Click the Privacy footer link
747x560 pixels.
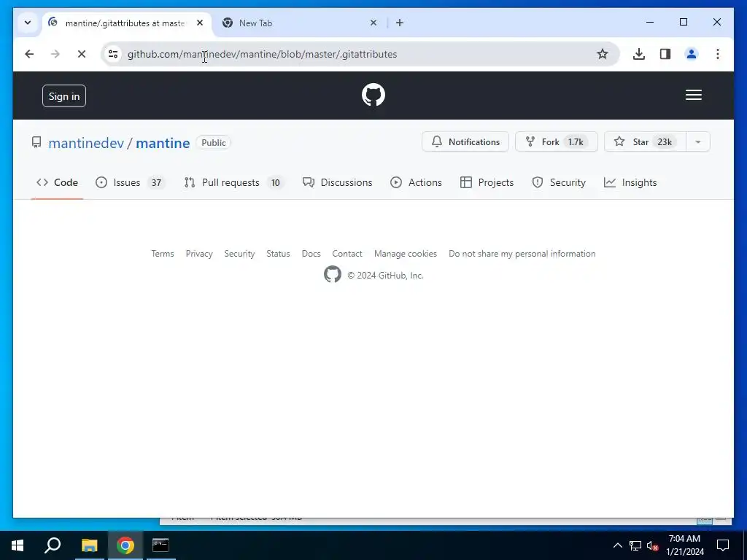(x=199, y=254)
